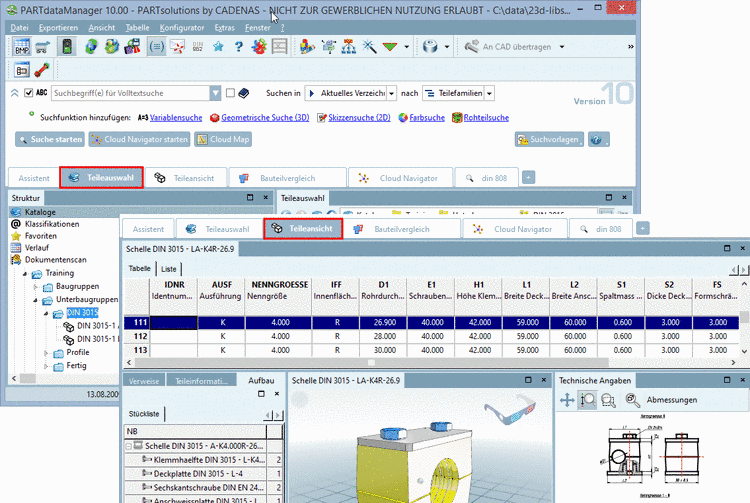Click the magic wand toolbar icon
The width and height of the screenshot is (750, 503).
point(369,47)
